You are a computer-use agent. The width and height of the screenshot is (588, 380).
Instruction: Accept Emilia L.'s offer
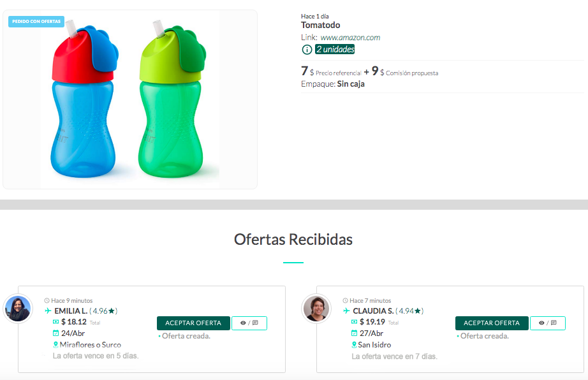point(193,323)
